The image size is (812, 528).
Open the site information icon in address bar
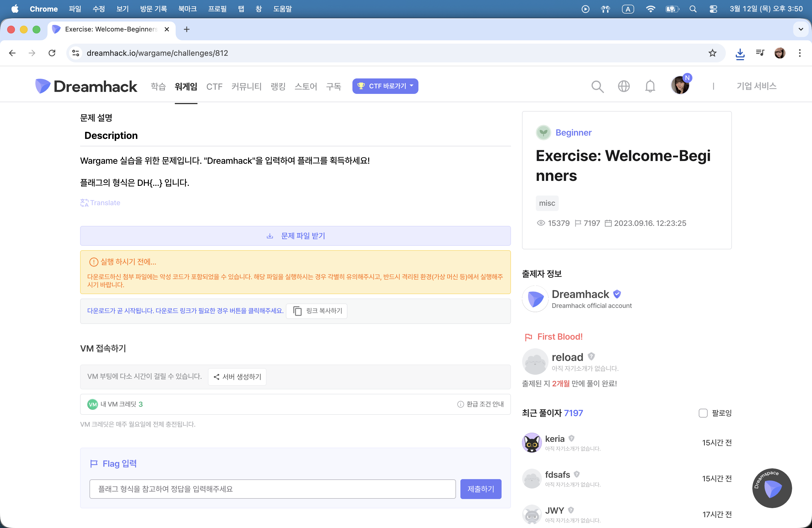tap(76, 53)
